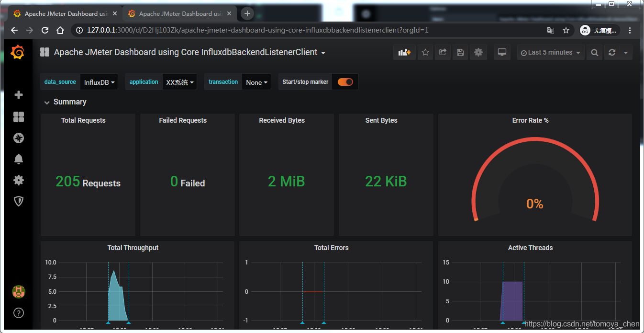Share the dashboard
The image size is (644, 333).
[x=443, y=52]
